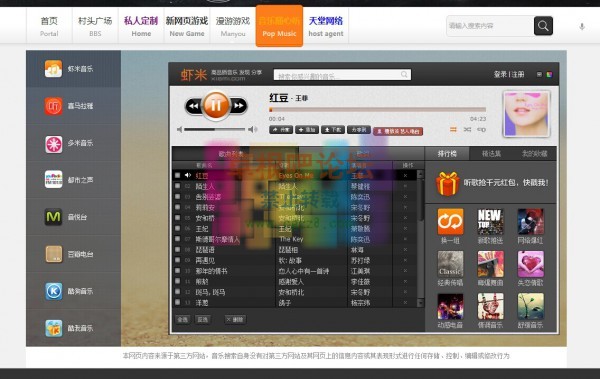The height and width of the screenshot is (379, 600).
Task: Open the 虾米音乐 sidebar icon
Action: [x=53, y=69]
